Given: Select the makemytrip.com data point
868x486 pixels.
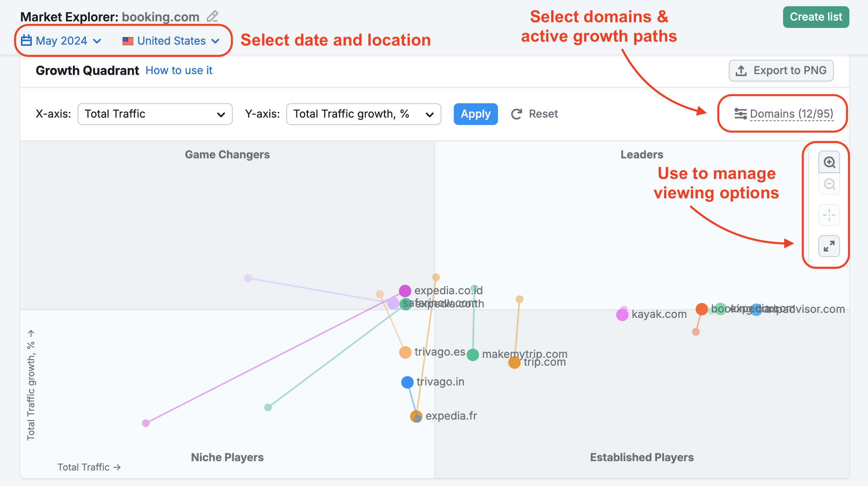Looking at the screenshot, I should pos(473,354).
